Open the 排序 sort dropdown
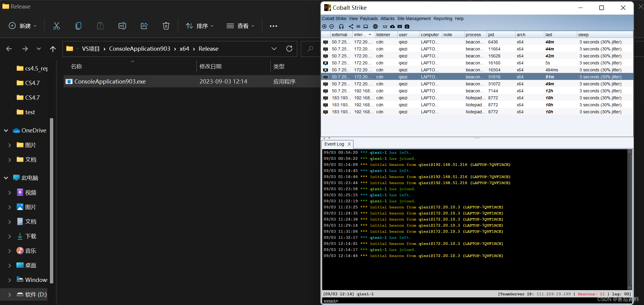 pos(200,26)
